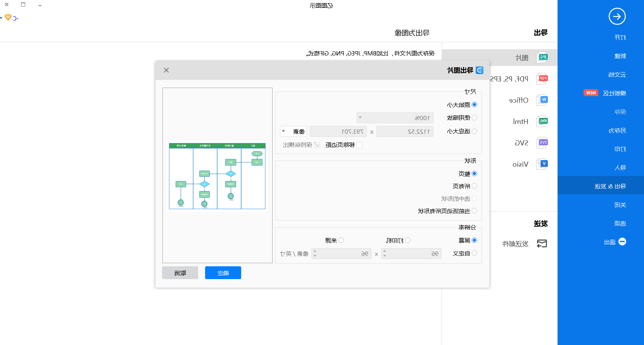Click the blue Edraw logo in the 导出图片 dialog title

[x=480, y=70]
